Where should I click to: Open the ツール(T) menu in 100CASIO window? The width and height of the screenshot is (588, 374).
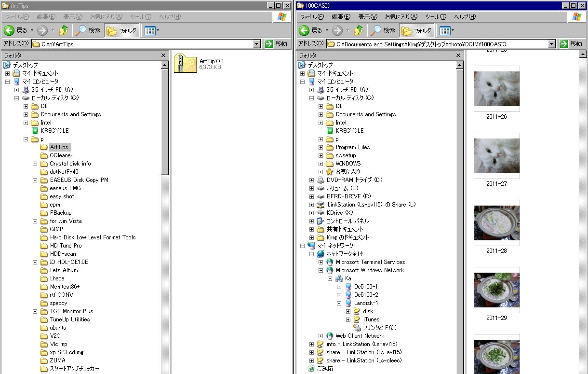coord(435,17)
